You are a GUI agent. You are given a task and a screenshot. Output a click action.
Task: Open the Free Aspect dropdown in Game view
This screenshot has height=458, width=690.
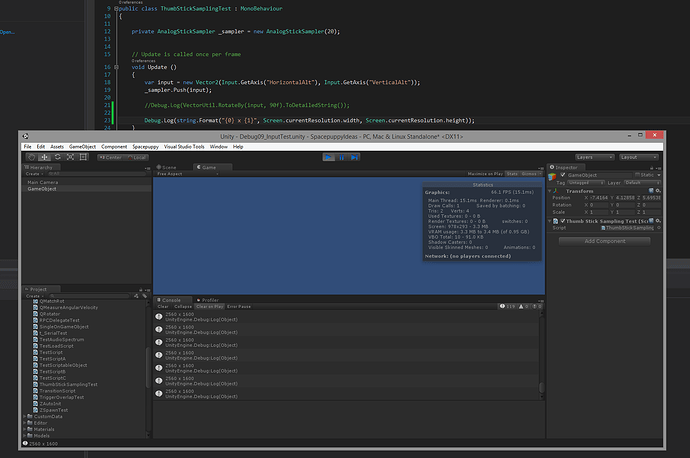tap(172, 174)
